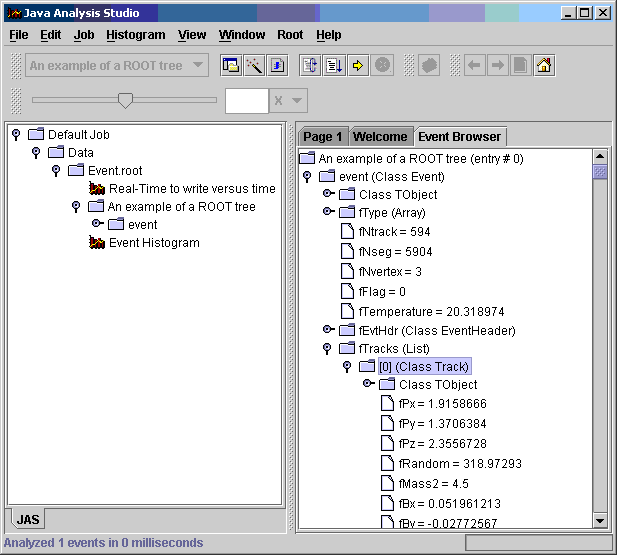Viewport: 617px width, 555px height.
Task: Switch to the Welcome tab
Action: (380, 137)
